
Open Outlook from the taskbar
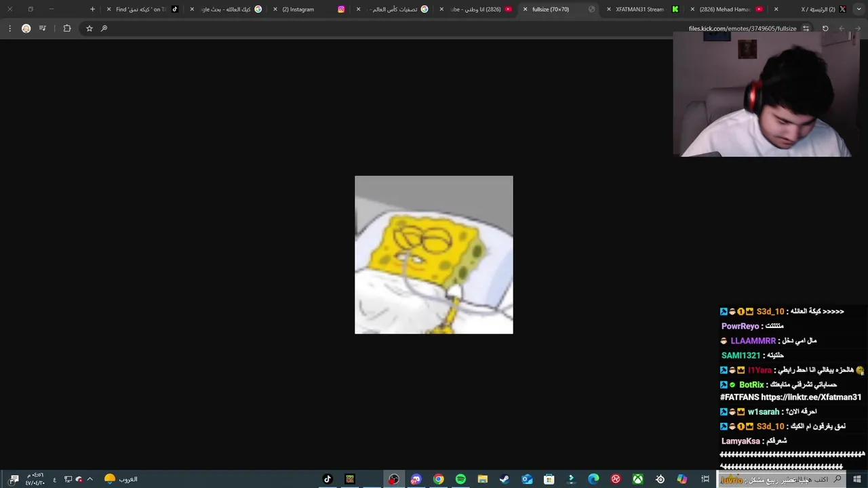coord(527,479)
